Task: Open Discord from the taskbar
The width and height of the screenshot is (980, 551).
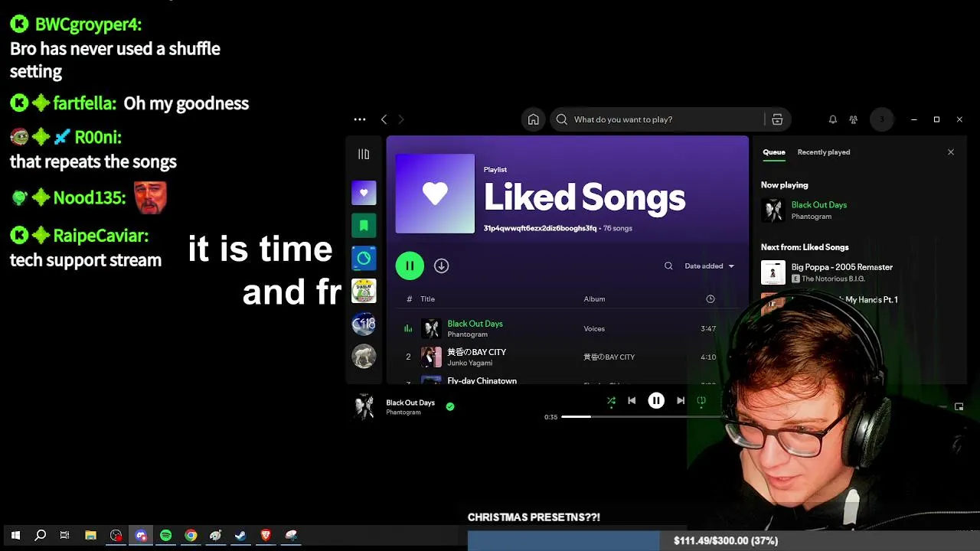Action: [x=141, y=536]
